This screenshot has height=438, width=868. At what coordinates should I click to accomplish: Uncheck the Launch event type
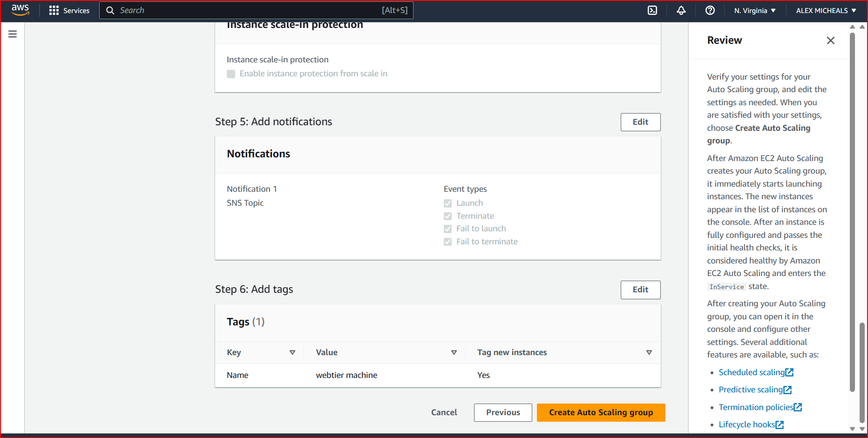448,203
